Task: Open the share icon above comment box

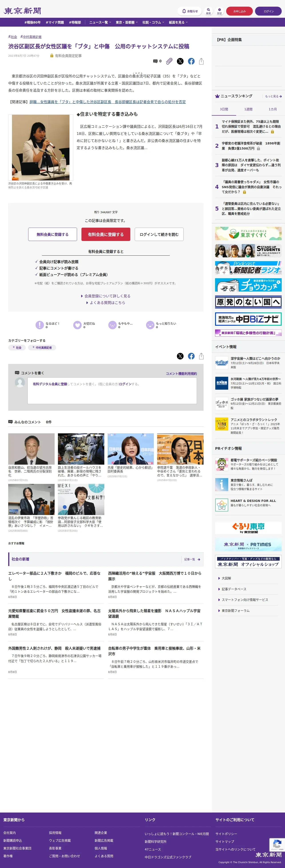Action: click(201, 356)
